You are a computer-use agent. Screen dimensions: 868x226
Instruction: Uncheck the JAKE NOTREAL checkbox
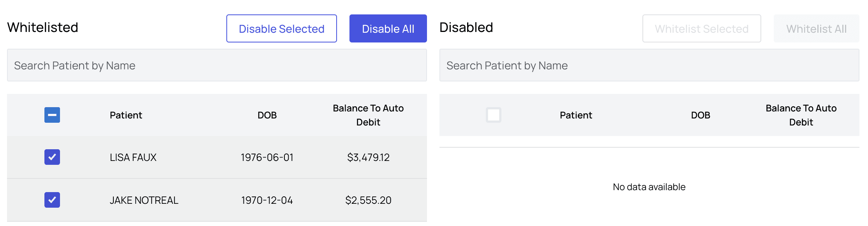52,200
